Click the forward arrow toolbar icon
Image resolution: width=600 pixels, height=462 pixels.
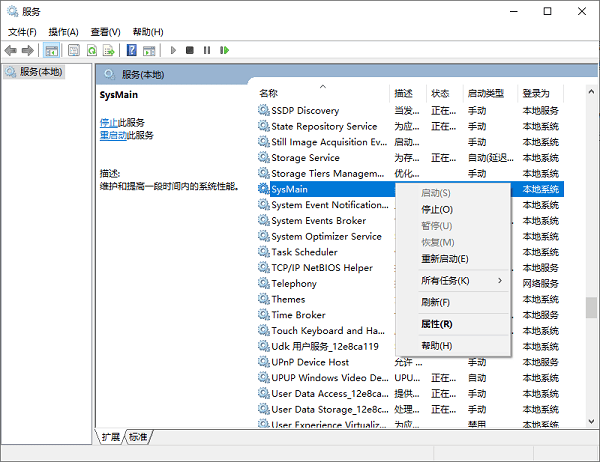27,50
